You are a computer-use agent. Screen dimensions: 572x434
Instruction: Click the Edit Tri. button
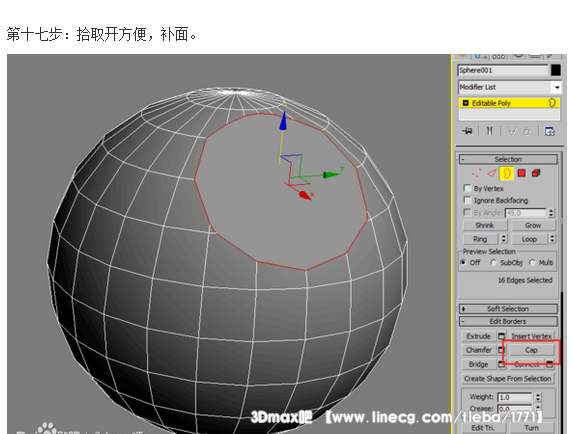coord(484,428)
